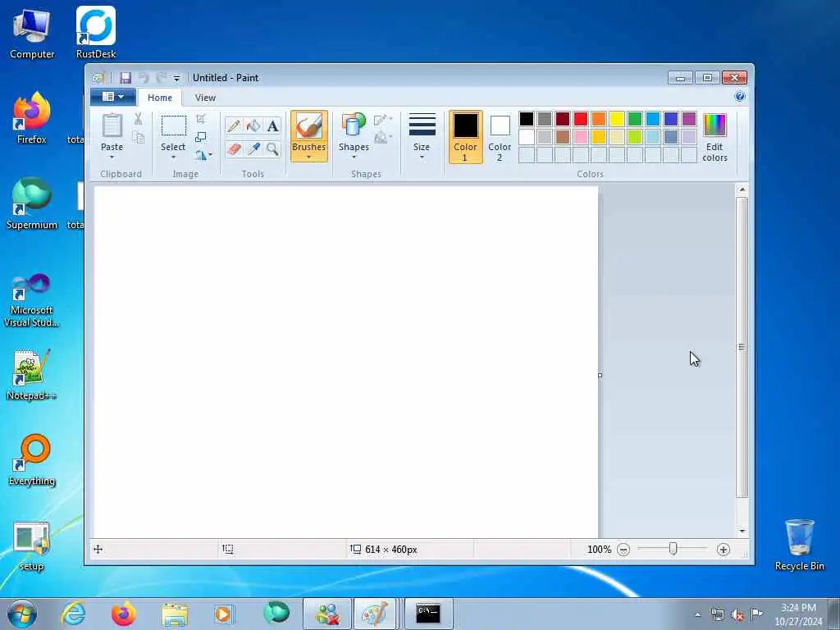
Task: Select the Text tool
Action: pyautogui.click(x=272, y=126)
